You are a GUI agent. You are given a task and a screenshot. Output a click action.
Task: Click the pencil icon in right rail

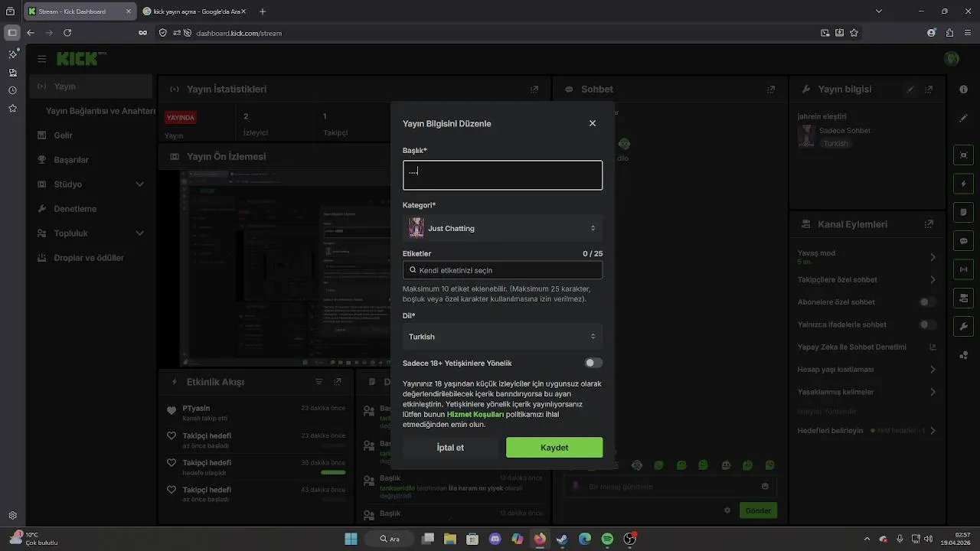pyautogui.click(x=963, y=118)
